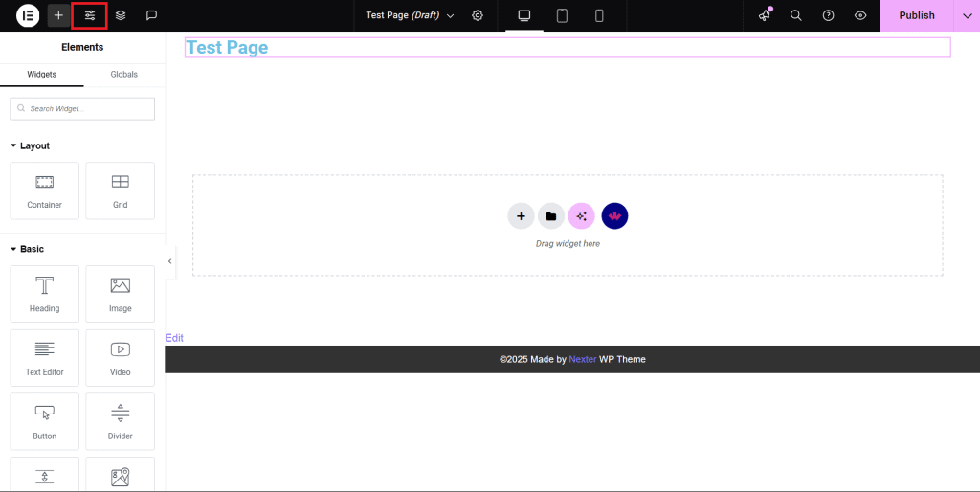Collapse the Basic widgets section
The image size is (980, 492).
pos(14,249)
